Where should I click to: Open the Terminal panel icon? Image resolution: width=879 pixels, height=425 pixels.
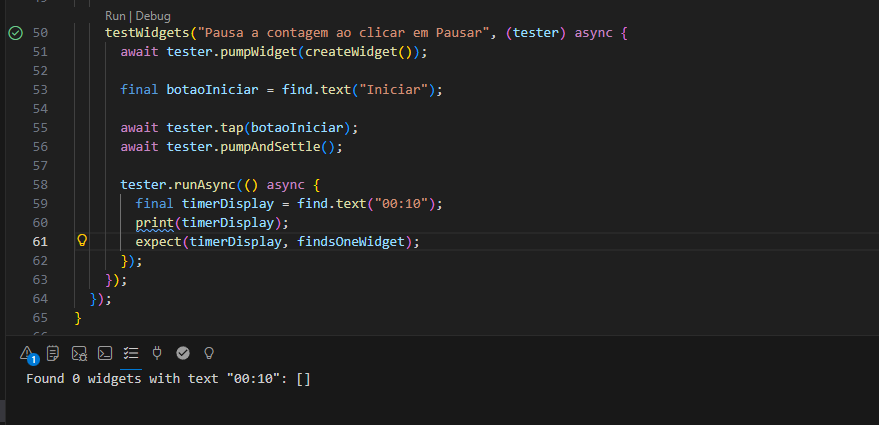point(105,353)
